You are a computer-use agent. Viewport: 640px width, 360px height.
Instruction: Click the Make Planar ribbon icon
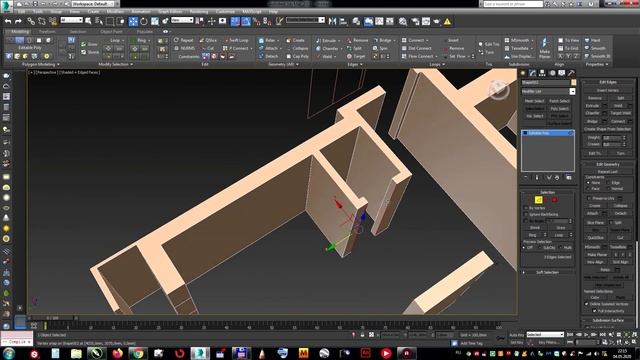click(544, 48)
